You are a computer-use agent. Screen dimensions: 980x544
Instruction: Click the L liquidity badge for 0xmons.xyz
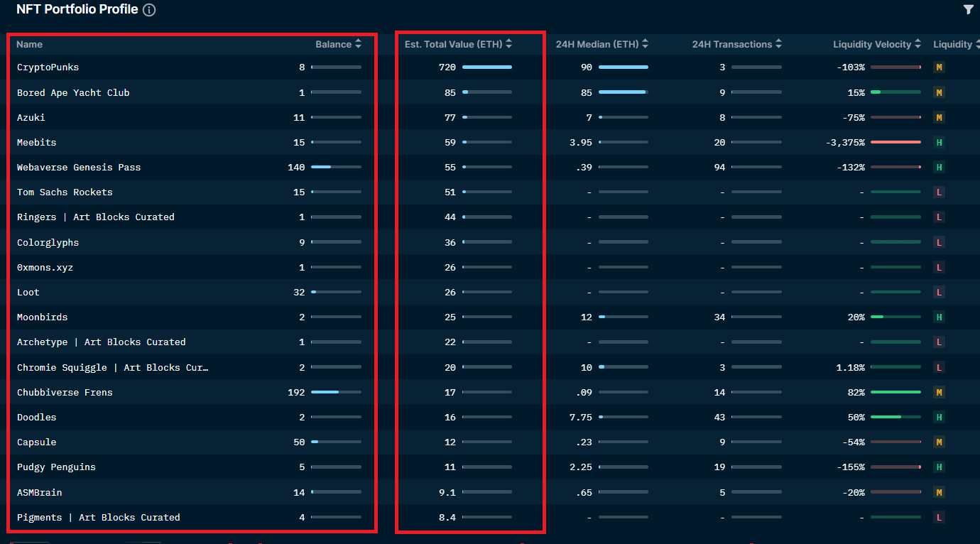click(x=939, y=267)
